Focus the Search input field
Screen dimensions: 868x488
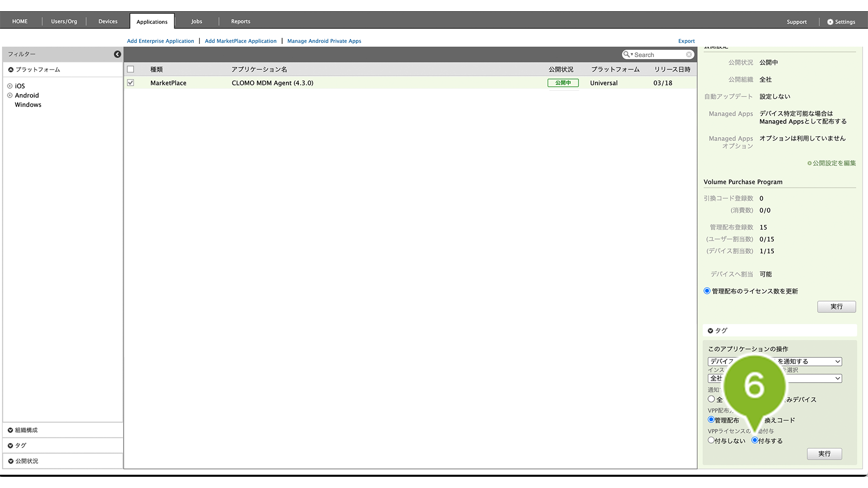[x=659, y=55]
